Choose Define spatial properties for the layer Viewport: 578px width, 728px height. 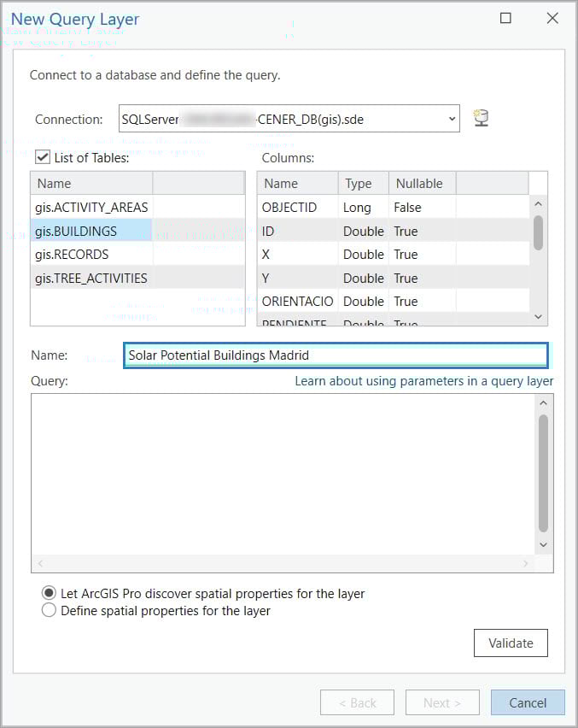click(49, 609)
